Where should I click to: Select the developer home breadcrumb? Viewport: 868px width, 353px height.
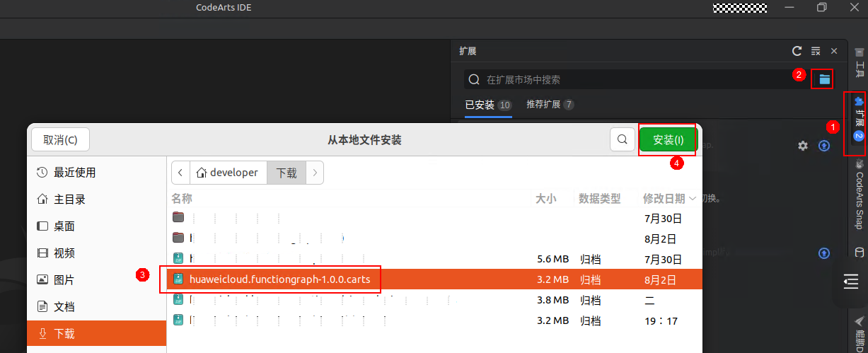228,172
